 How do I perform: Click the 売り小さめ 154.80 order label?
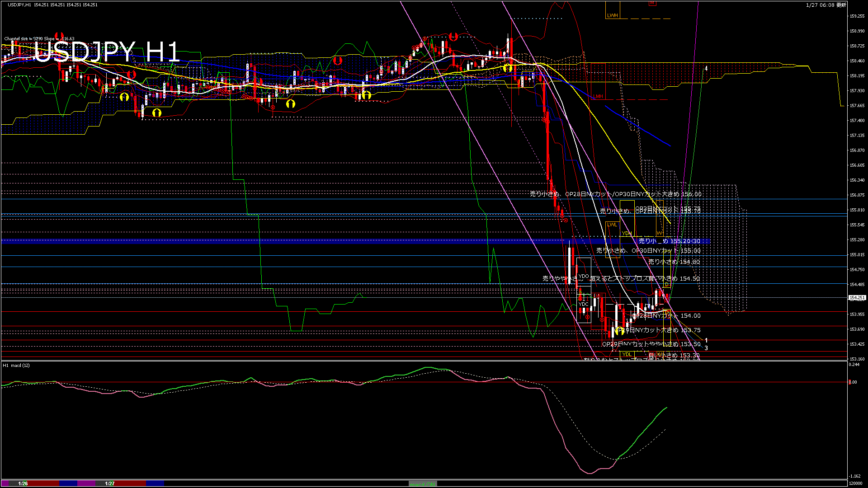[x=674, y=262]
